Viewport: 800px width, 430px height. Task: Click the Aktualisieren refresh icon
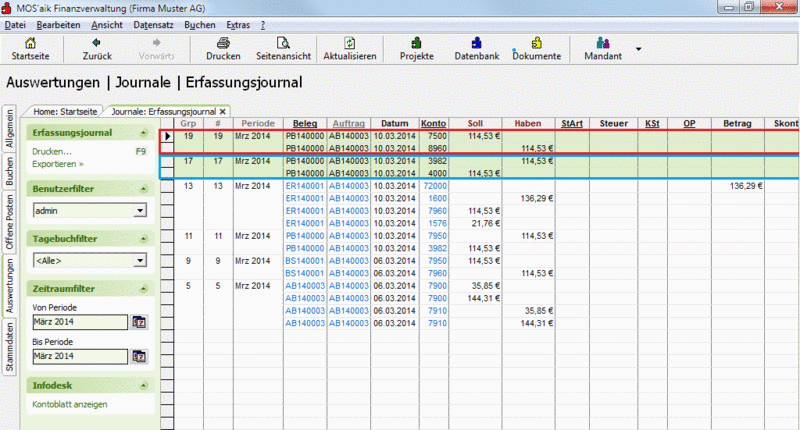[x=349, y=43]
